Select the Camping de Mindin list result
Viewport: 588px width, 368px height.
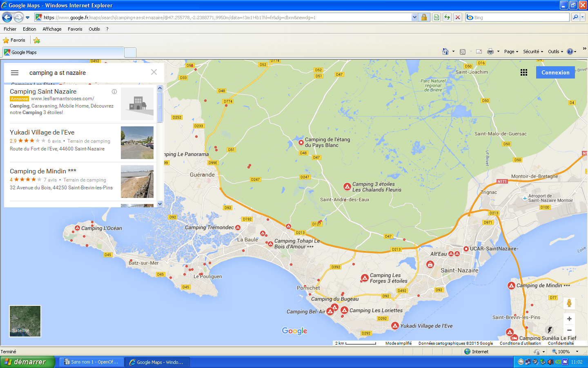tap(80, 182)
